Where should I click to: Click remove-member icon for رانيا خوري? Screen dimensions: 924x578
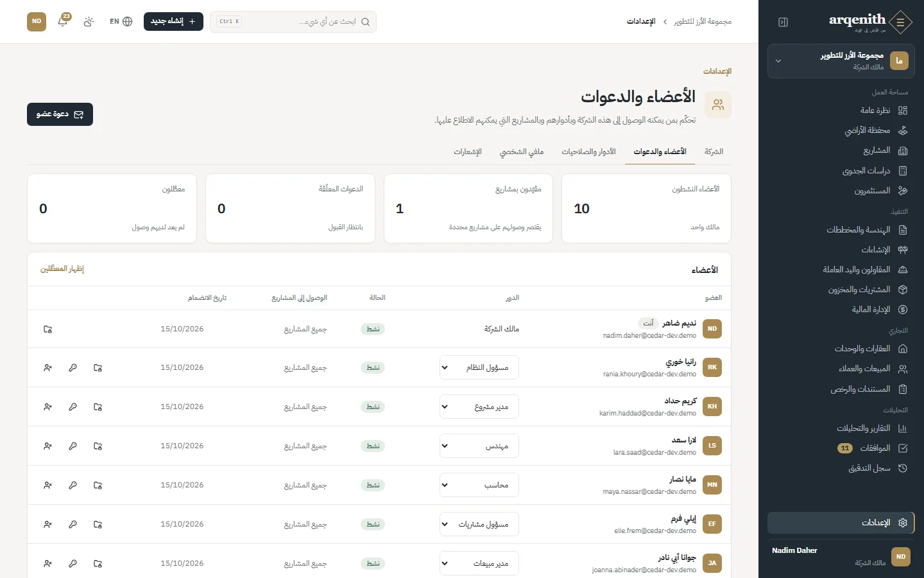click(x=47, y=368)
